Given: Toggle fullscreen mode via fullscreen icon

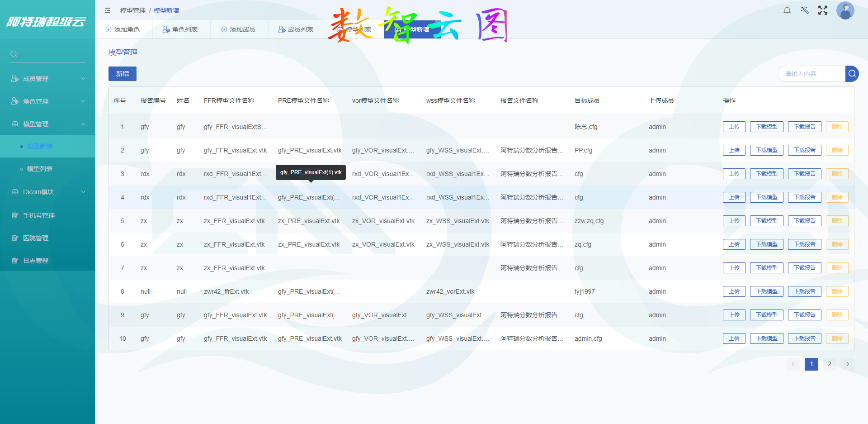Looking at the screenshot, I should click(x=823, y=10).
